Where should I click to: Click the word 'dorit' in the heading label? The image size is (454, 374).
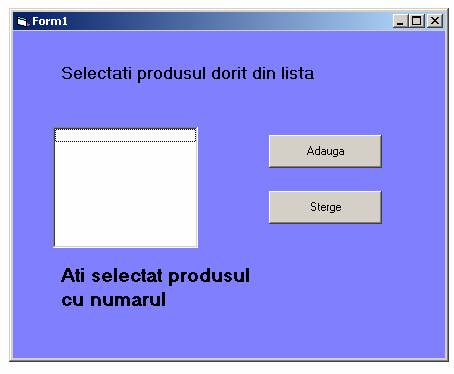(x=229, y=73)
